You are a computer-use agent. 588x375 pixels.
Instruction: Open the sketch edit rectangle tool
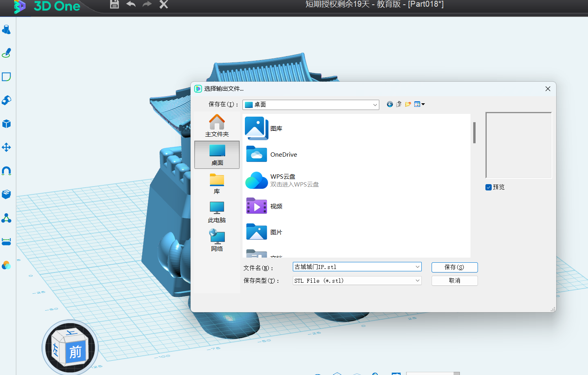click(6, 77)
